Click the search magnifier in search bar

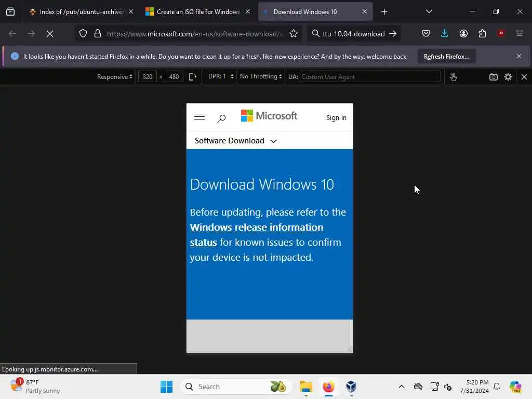[315, 34]
